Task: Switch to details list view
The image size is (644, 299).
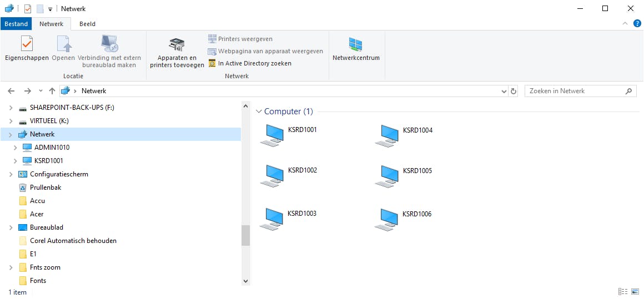Action: coord(623,292)
